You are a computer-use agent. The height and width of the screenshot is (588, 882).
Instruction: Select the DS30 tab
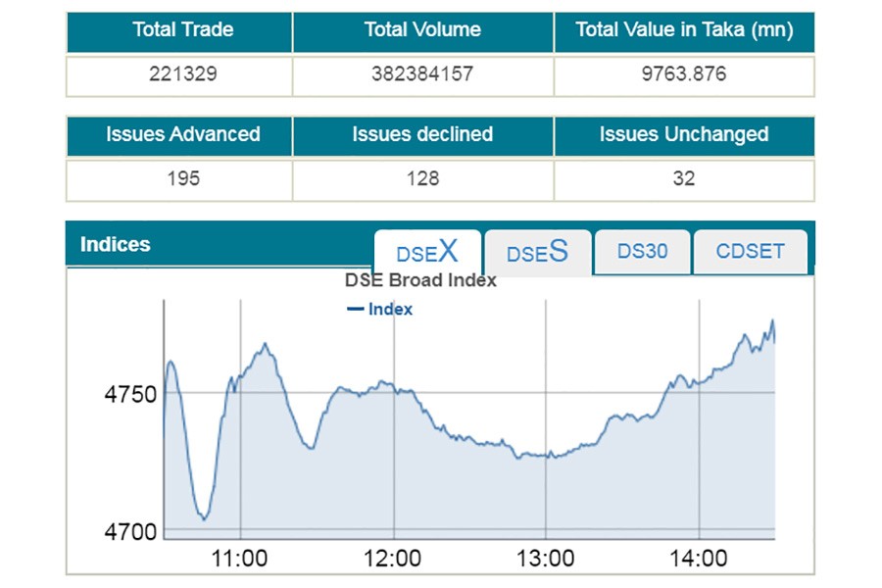click(x=642, y=252)
